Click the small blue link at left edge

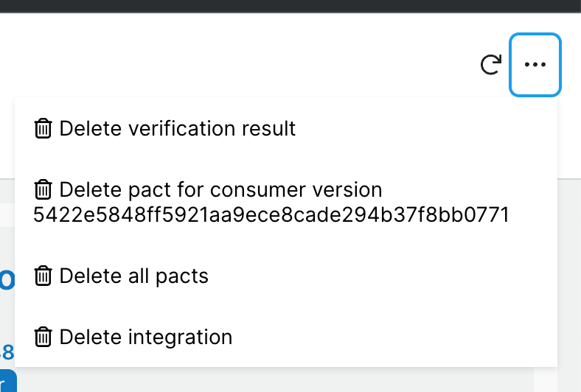tap(7, 351)
